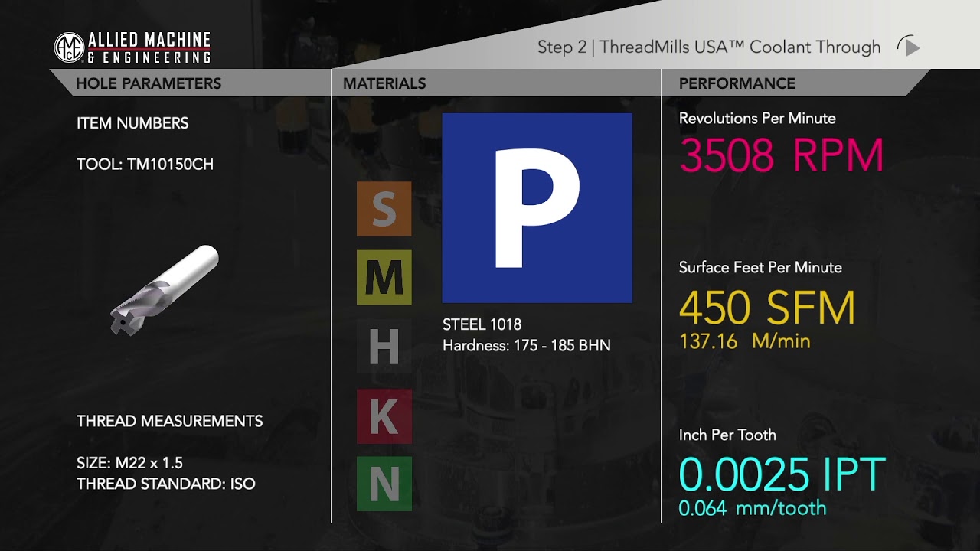980x551 pixels.
Task: Click the THREAD MEASUREMENTS label
Action: (170, 422)
